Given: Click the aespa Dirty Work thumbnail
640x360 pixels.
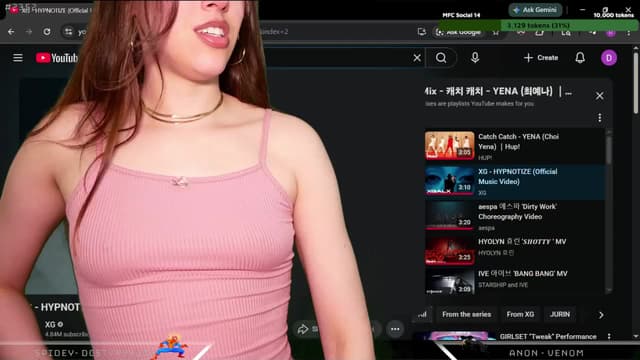Looking at the screenshot, I should click(449, 216).
